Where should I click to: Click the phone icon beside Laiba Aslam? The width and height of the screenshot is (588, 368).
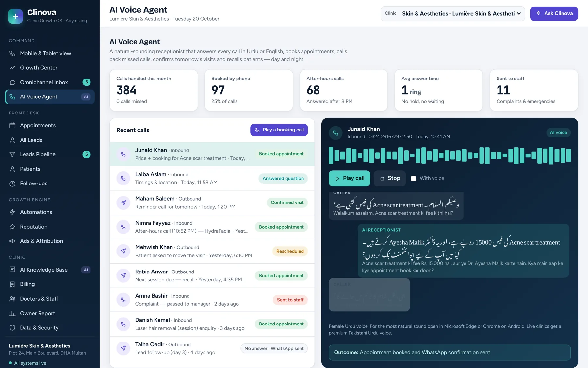123,178
